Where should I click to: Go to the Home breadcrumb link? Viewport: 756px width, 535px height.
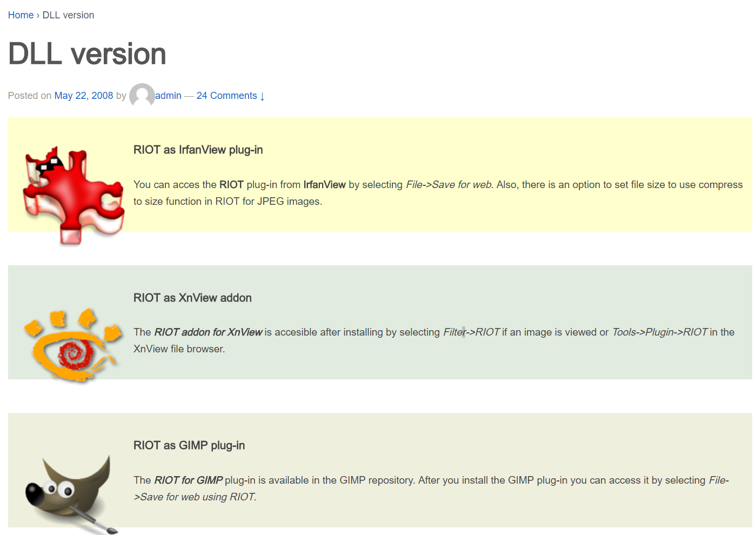pyautogui.click(x=21, y=15)
